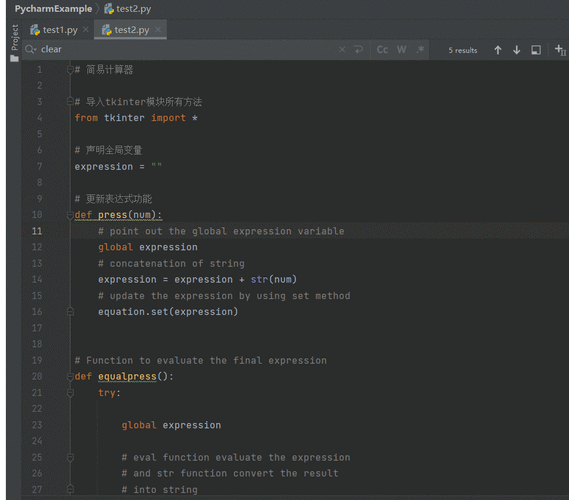Close the test1.py tab
The image size is (569, 500).
click(x=86, y=29)
